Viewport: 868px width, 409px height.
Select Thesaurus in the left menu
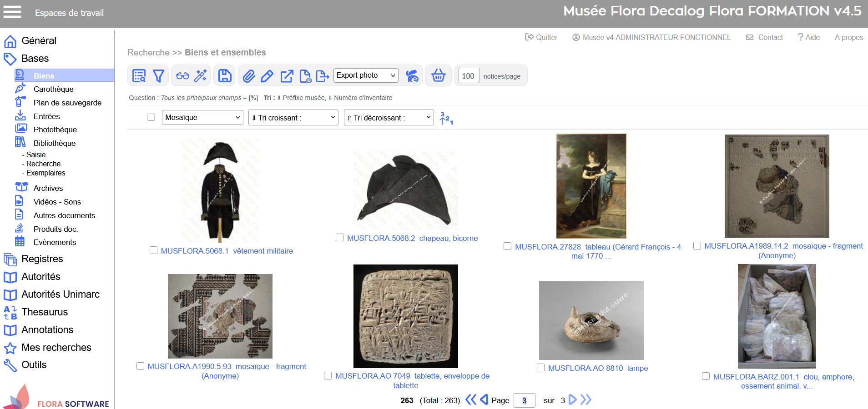click(x=45, y=312)
